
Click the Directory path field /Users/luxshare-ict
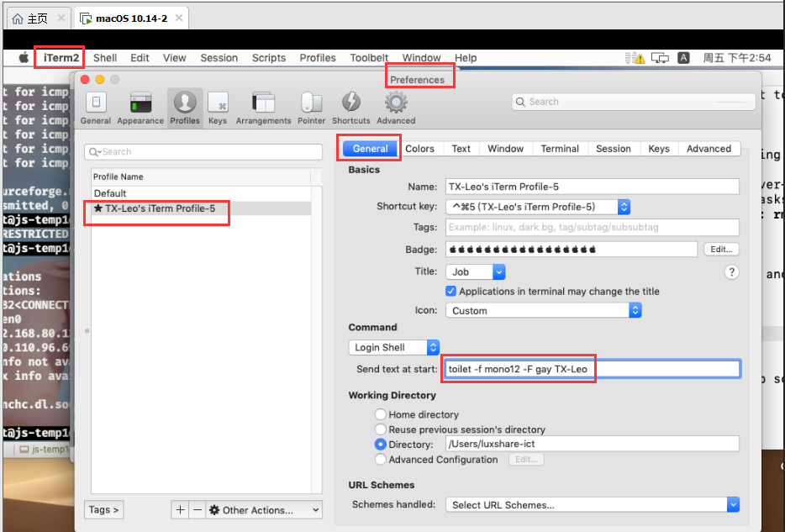[593, 444]
